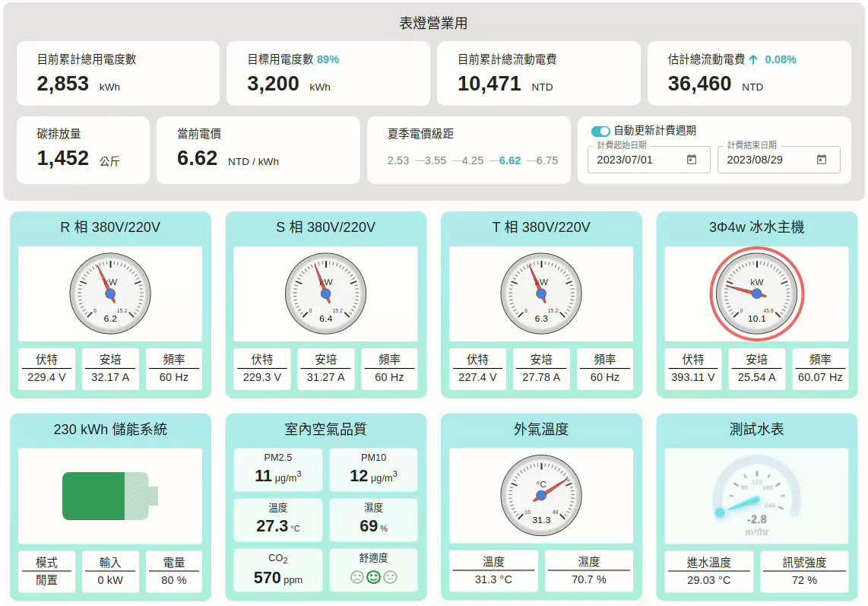Screen dimensions: 868x606
Task: Click the 0.08% increase value
Action: [x=781, y=59]
